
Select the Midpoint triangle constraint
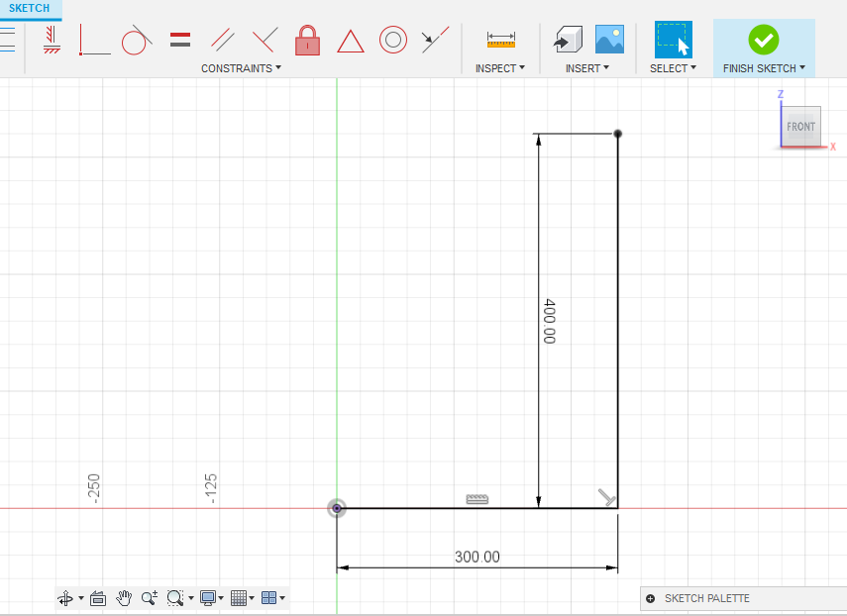coord(351,41)
